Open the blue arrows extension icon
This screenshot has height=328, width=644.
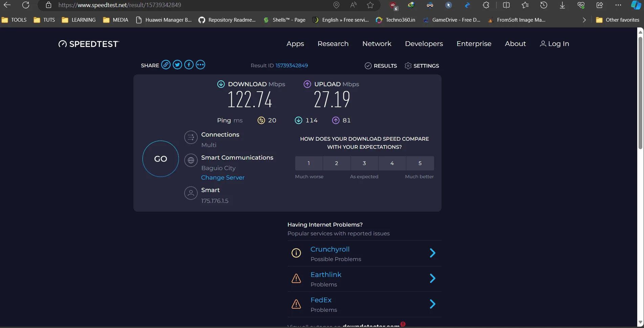click(x=467, y=5)
